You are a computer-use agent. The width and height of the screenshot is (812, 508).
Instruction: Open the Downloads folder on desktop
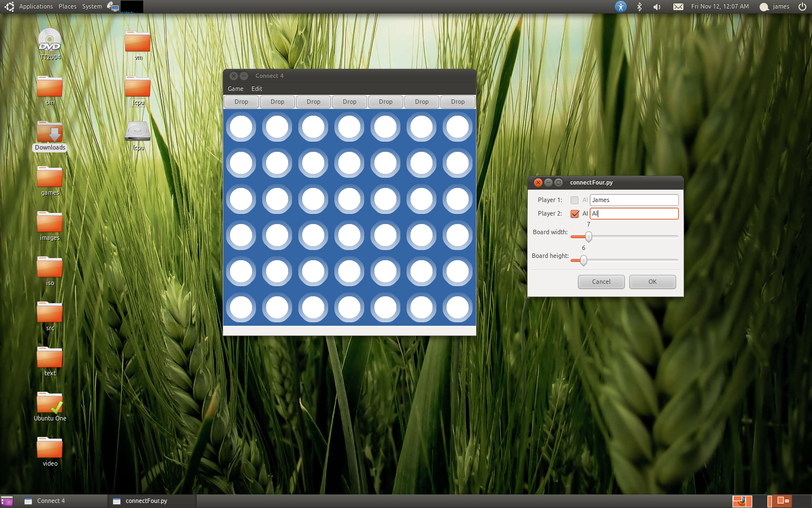pos(50,133)
